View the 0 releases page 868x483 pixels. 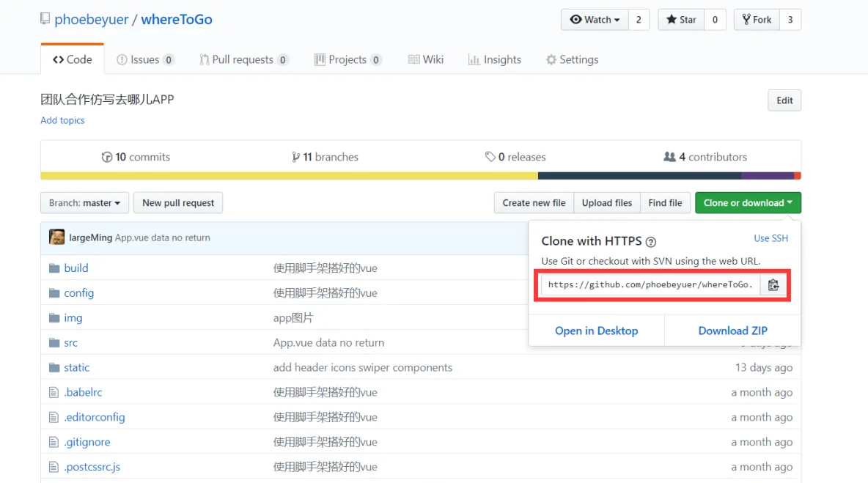pyautogui.click(x=515, y=157)
